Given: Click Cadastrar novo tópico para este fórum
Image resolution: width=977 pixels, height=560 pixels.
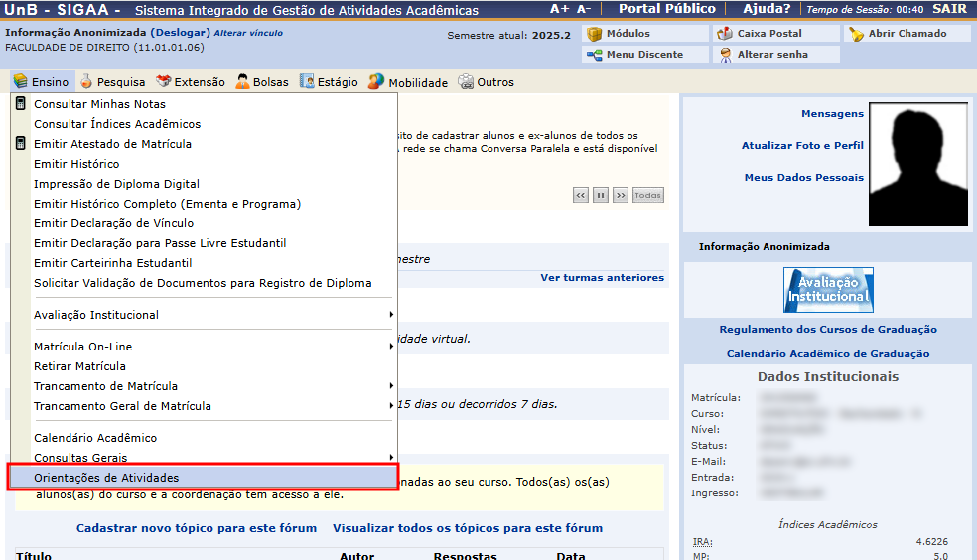Looking at the screenshot, I should [x=197, y=528].
